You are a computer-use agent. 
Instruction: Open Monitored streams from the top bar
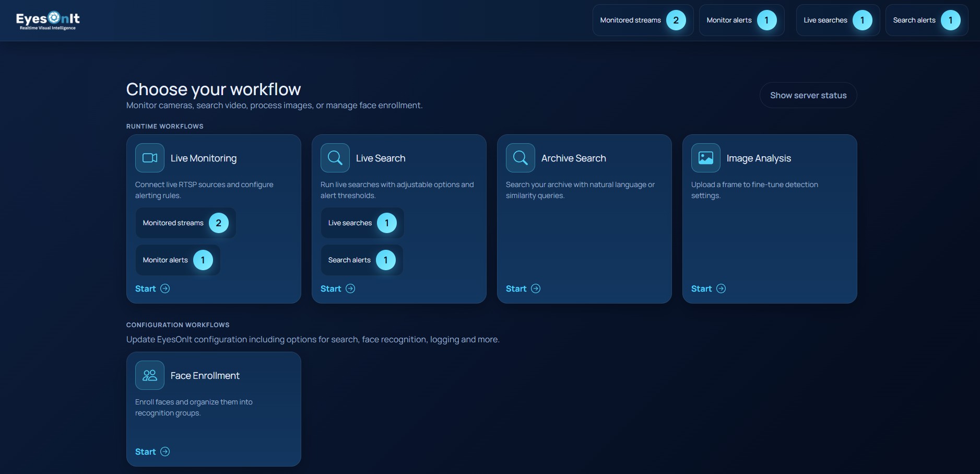(x=643, y=20)
